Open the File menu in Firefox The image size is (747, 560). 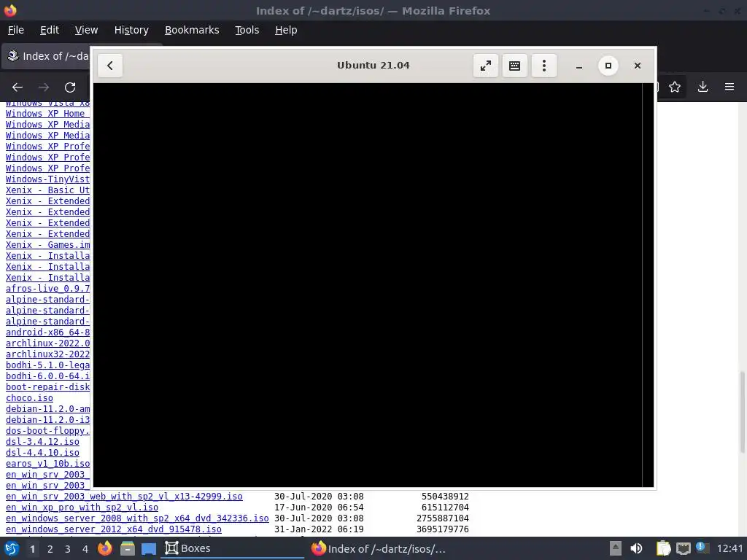click(x=16, y=30)
